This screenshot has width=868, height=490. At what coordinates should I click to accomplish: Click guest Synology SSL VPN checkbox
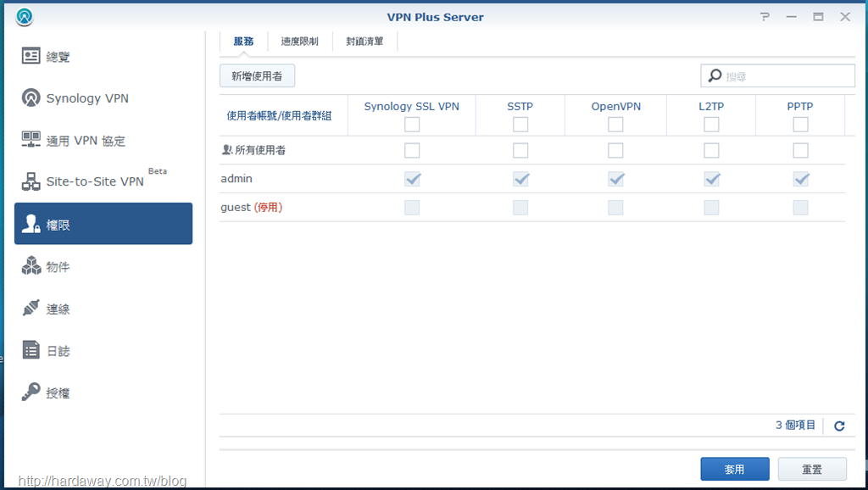coord(412,208)
